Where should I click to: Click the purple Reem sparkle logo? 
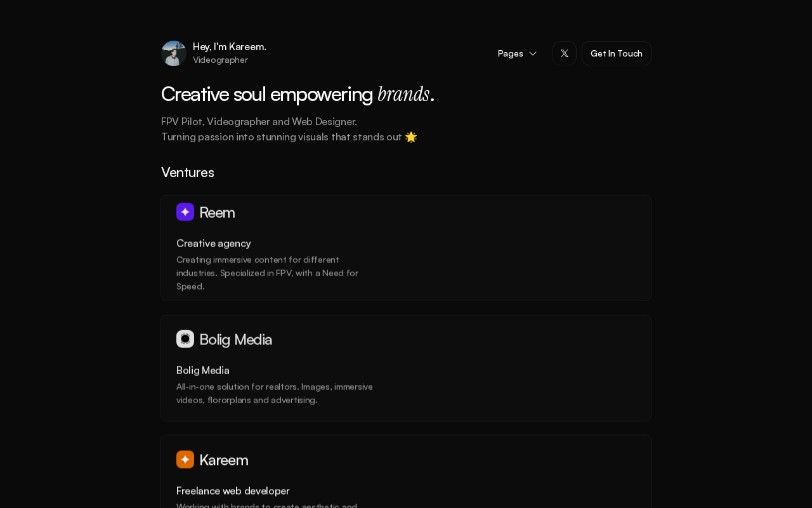tap(185, 212)
